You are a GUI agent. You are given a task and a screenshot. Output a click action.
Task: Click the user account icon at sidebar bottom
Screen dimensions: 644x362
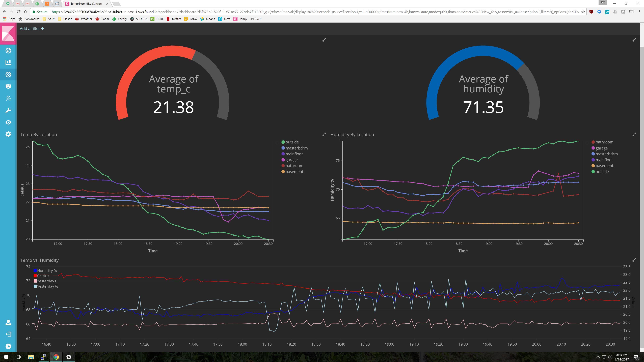tap(8, 322)
